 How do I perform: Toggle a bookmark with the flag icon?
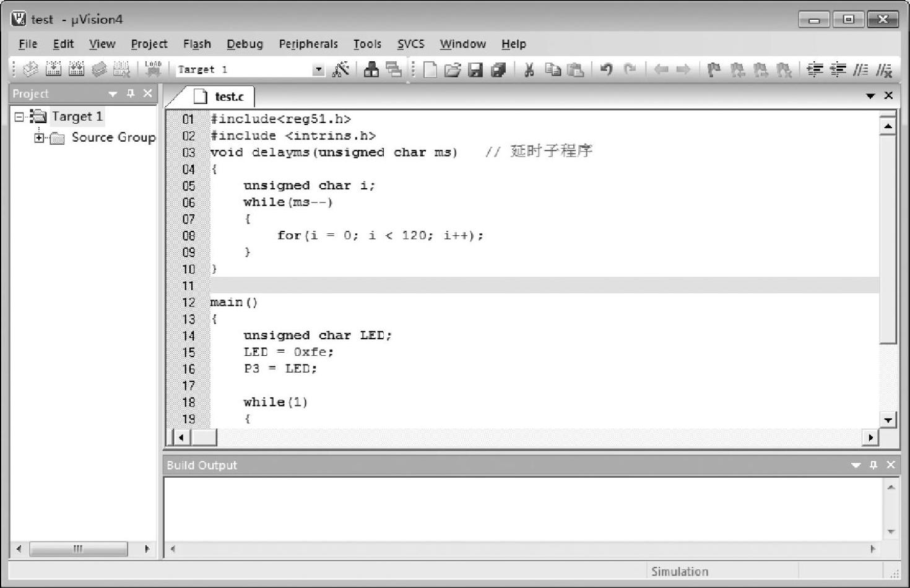point(714,69)
